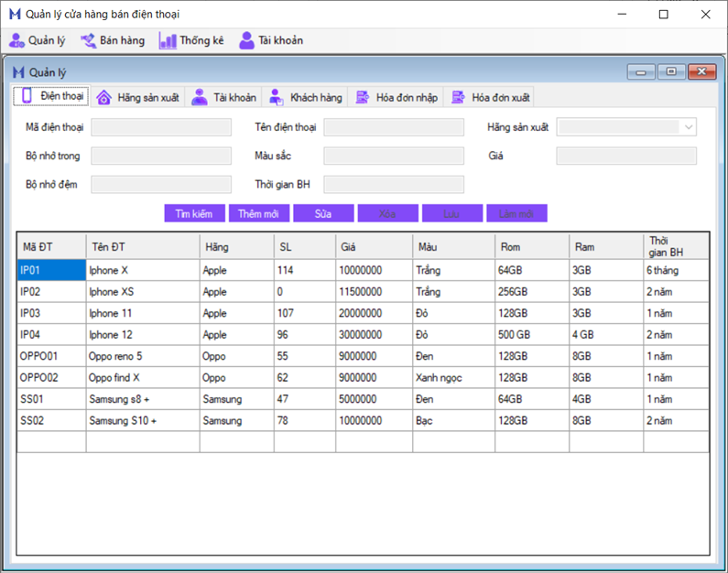The image size is (728, 573).
Task: Open the Bán hàng menu
Action: (x=113, y=40)
